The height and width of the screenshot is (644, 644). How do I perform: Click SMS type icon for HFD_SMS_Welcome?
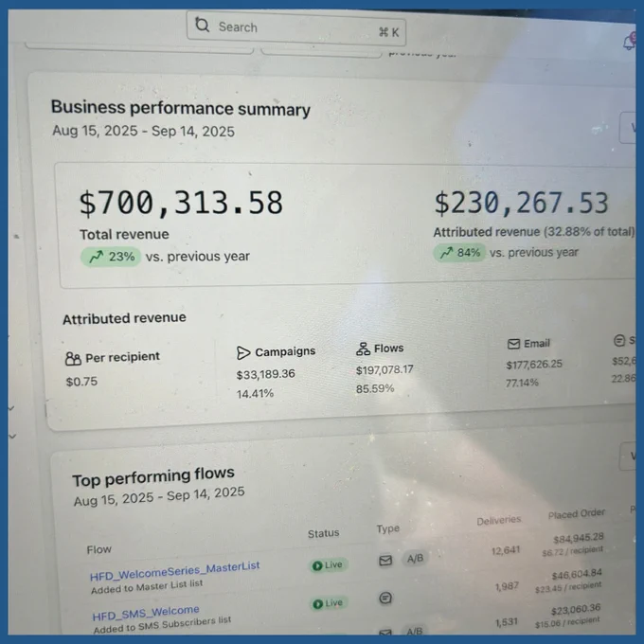click(x=385, y=598)
